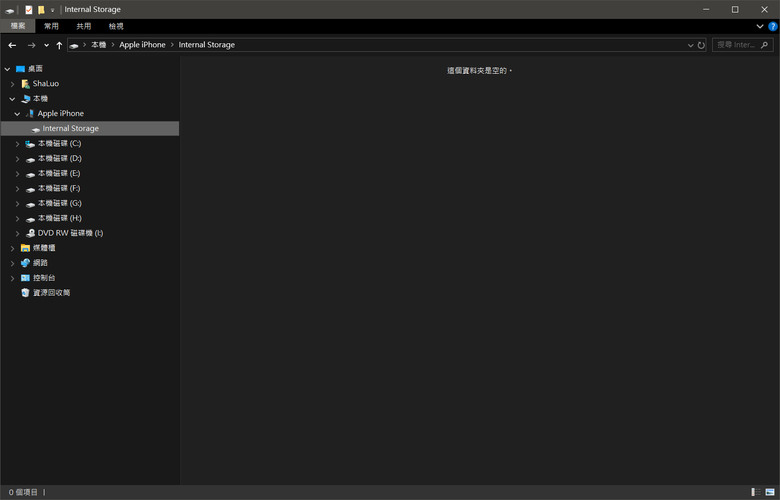Viewport: 780px width, 500px height.
Task: Click the New Folder quick access icon
Action: coord(41,9)
